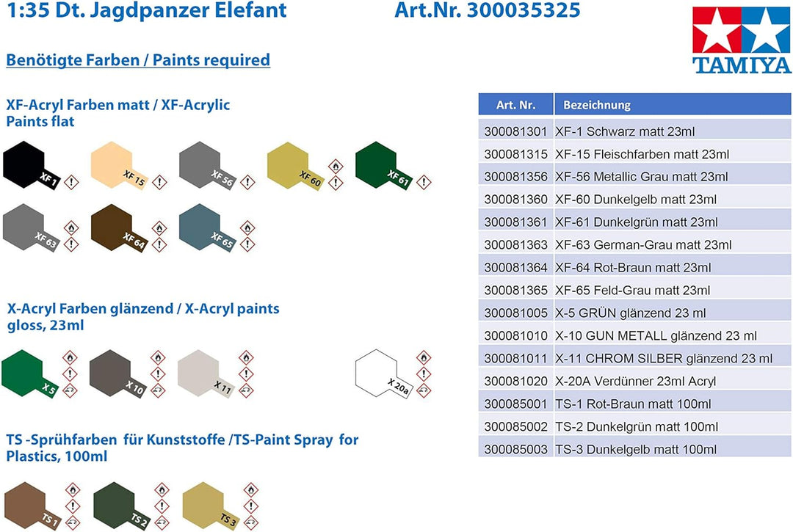Click the flame hazard icon beside XF 60
The image size is (793, 532).
point(336,166)
